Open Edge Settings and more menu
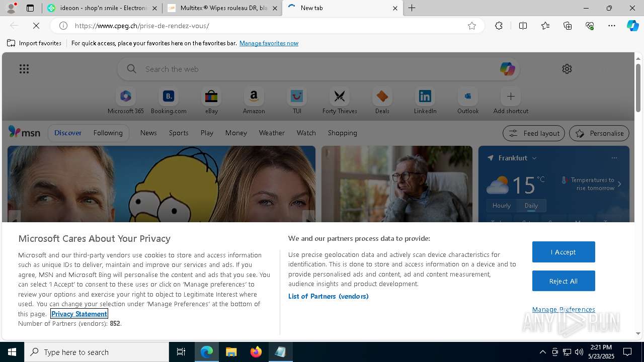 [x=612, y=26]
